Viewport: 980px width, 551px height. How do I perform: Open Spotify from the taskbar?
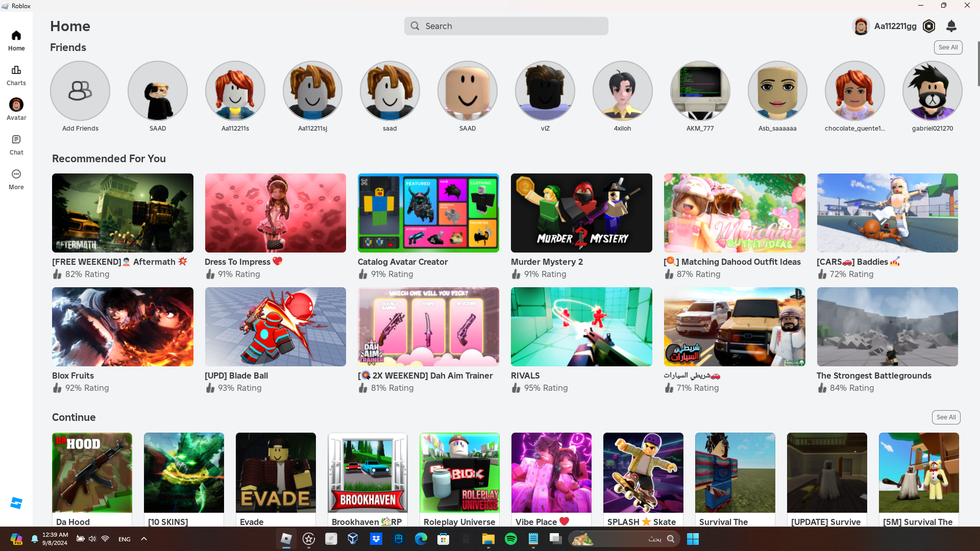click(511, 539)
